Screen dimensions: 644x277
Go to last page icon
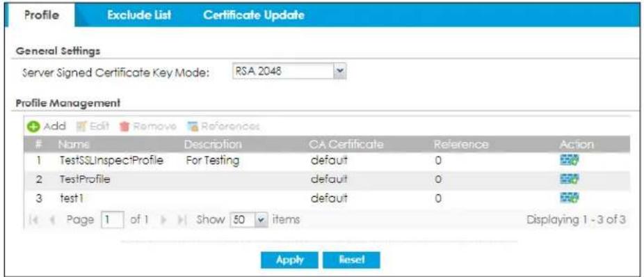182,221
